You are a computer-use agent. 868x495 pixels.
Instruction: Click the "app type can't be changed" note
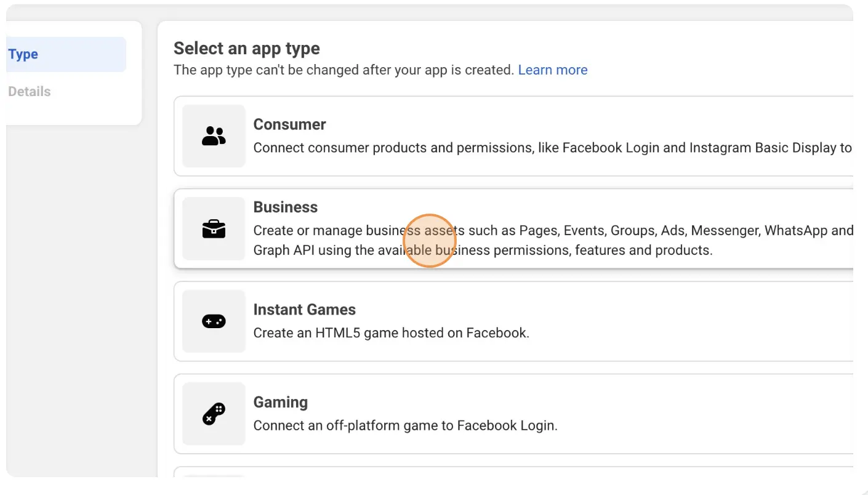[344, 70]
